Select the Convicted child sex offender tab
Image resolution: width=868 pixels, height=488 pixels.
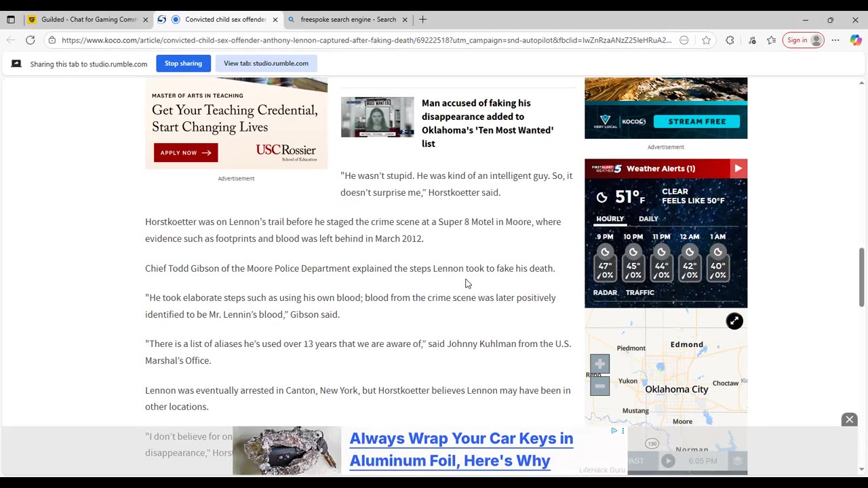click(218, 20)
